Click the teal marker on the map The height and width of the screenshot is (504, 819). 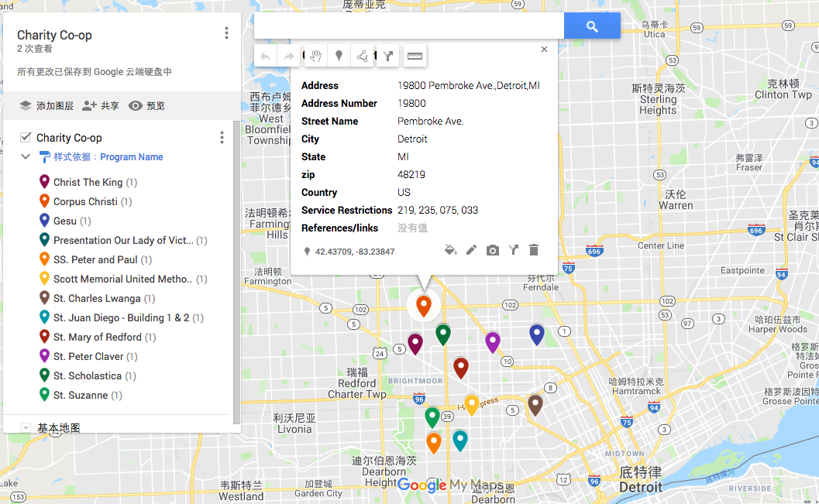point(459,441)
